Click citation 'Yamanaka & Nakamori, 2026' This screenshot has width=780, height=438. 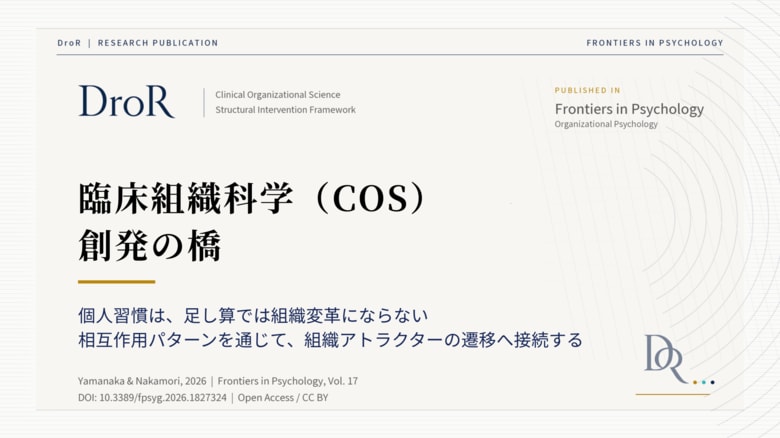(x=142, y=381)
